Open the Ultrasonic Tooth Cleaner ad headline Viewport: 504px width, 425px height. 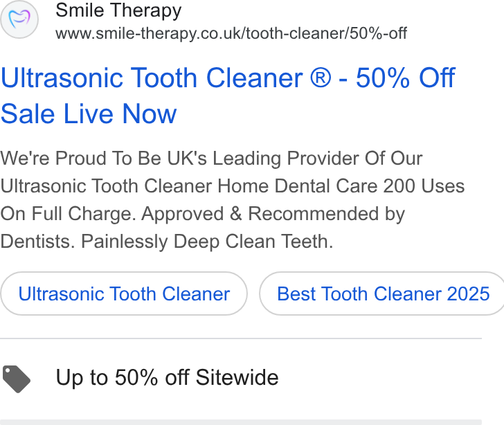coord(228,78)
